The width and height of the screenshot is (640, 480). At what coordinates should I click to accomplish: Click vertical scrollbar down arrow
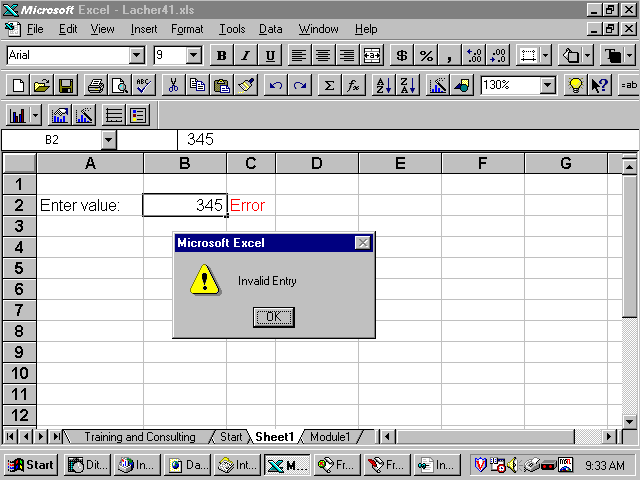tap(629, 421)
